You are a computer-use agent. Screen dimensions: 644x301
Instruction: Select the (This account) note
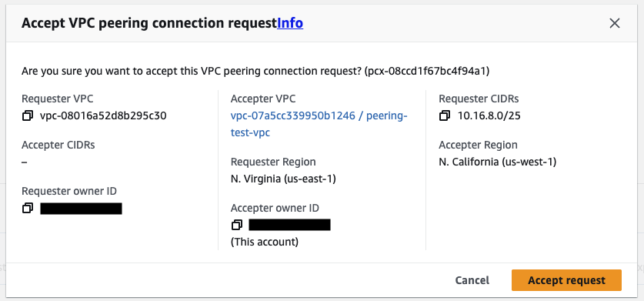(265, 242)
